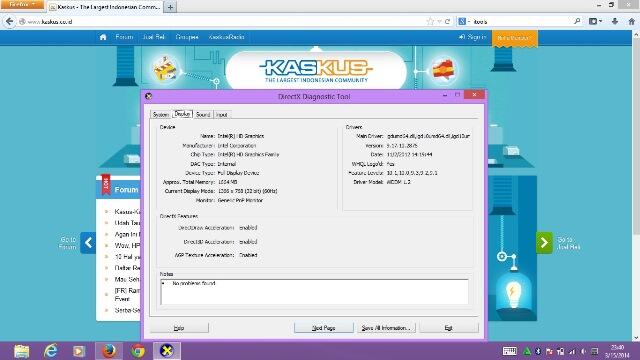Click Save All Information button
640x360 pixels.
coord(386,328)
